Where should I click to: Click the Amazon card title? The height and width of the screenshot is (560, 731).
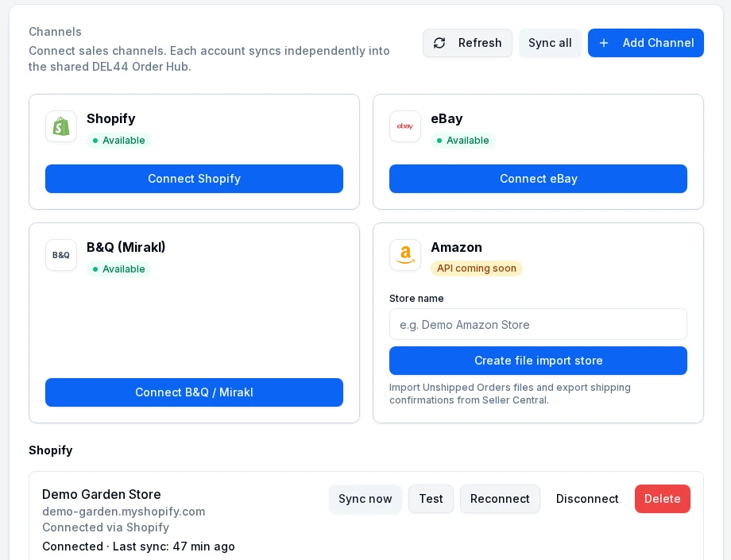tap(456, 247)
